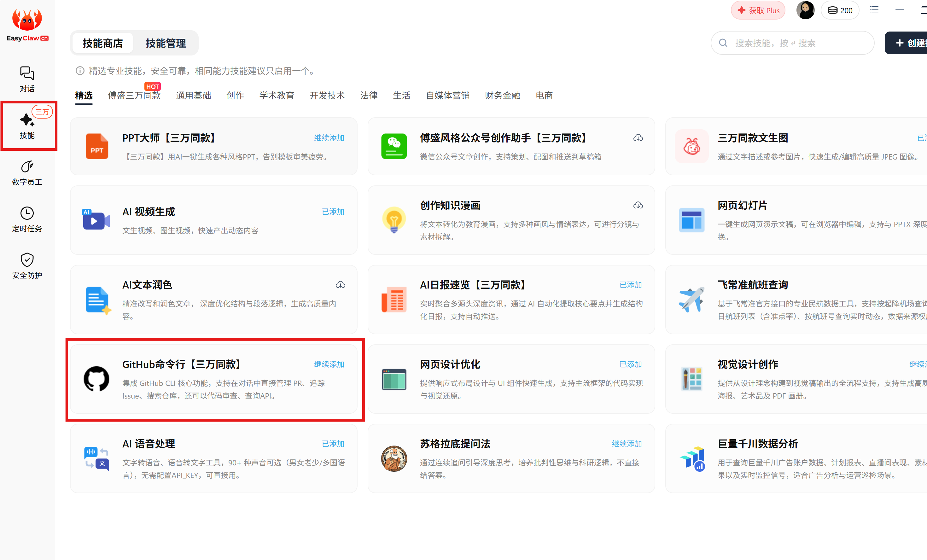Click the 网页设计优化 browser window icon

click(x=394, y=379)
